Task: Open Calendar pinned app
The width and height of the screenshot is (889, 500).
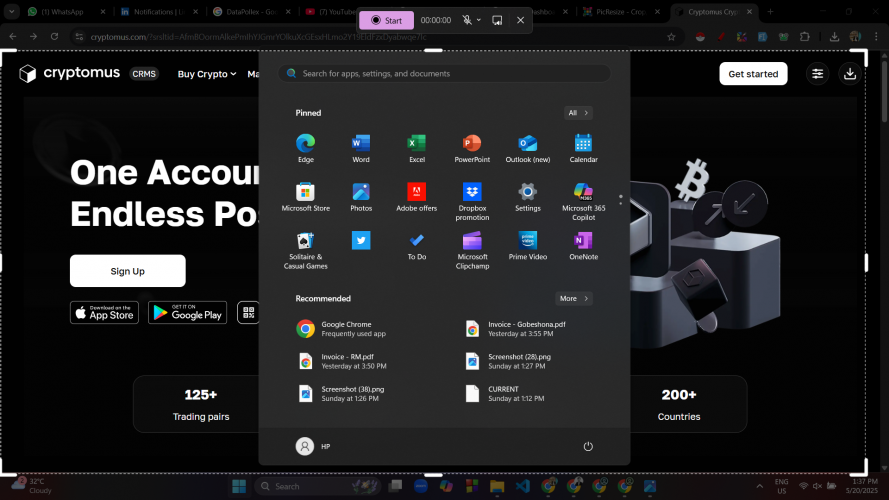Action: (583, 149)
